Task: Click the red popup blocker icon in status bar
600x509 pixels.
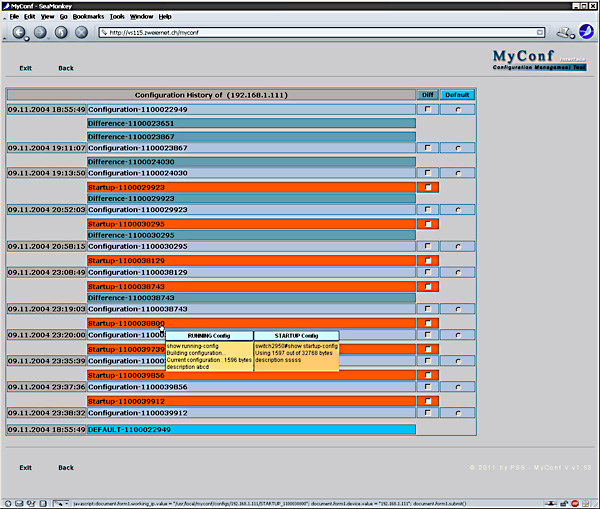Action: (575, 503)
